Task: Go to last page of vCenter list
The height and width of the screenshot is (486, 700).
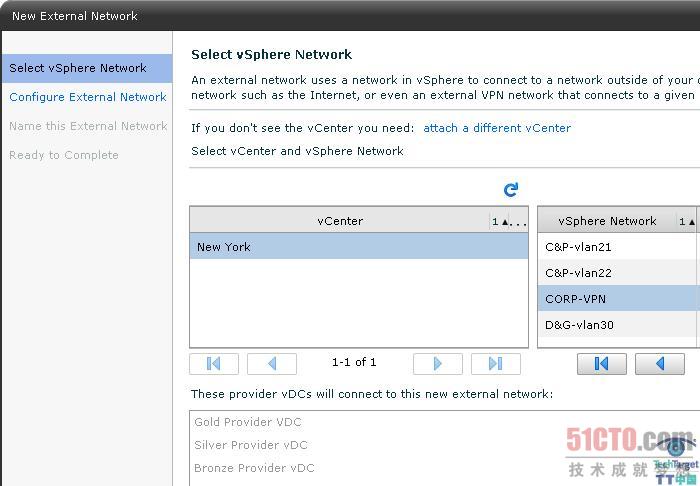Action: 496,364
